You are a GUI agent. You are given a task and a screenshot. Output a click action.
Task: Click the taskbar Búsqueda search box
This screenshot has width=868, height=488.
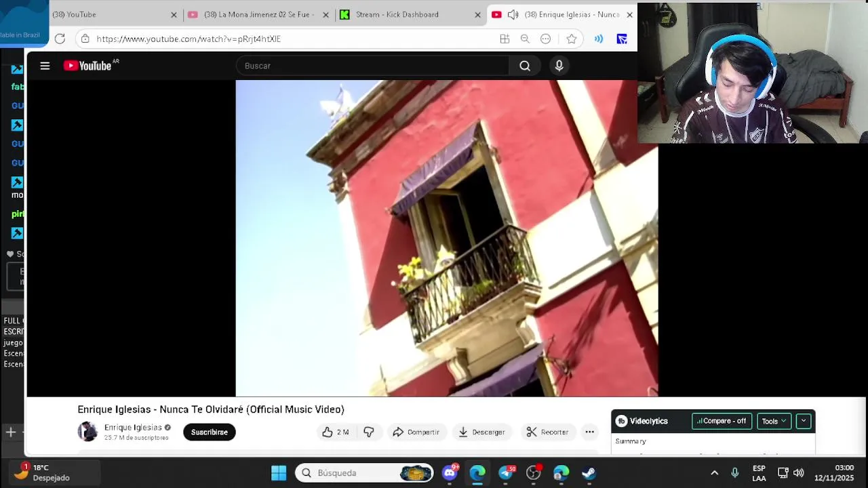pyautogui.click(x=365, y=473)
